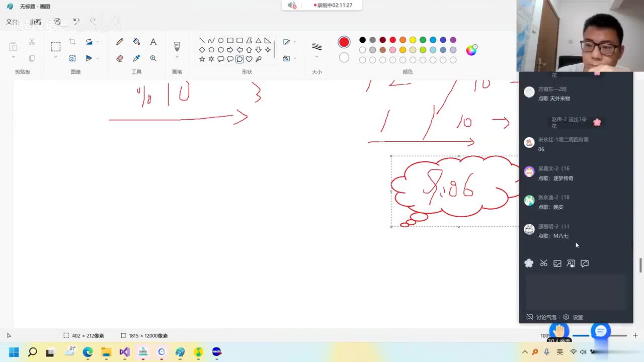Open Windows Start button in taskbar
This screenshot has width=644, height=362.
(x=14, y=352)
